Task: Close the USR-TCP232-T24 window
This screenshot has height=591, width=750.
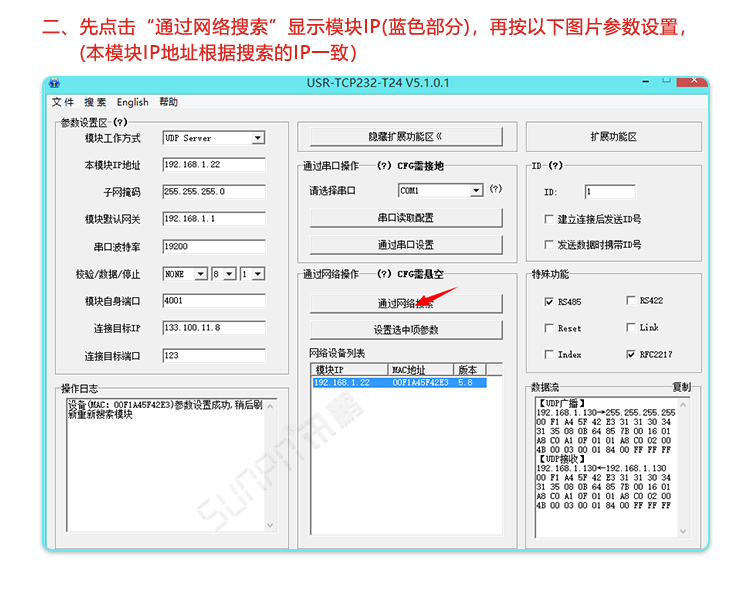Action: click(694, 81)
